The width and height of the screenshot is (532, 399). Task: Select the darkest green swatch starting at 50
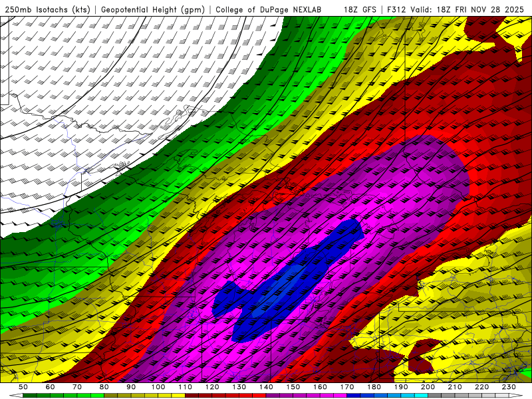click(30, 396)
